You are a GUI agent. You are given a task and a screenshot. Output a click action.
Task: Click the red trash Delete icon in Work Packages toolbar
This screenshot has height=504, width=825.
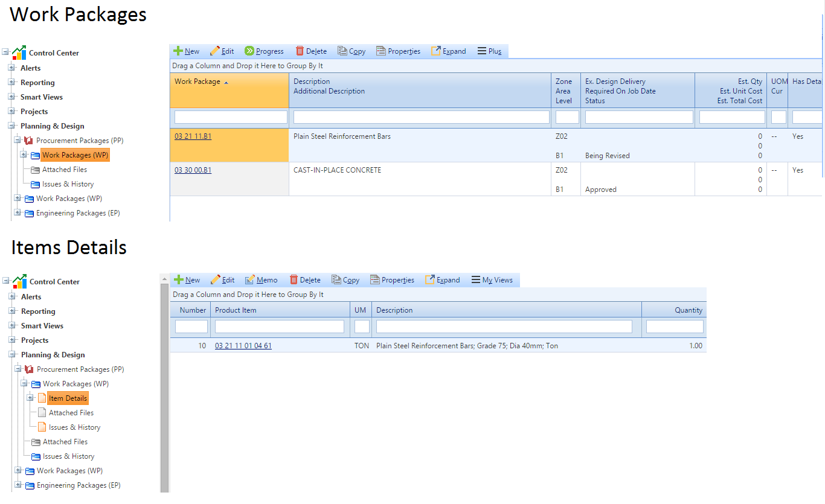(300, 51)
